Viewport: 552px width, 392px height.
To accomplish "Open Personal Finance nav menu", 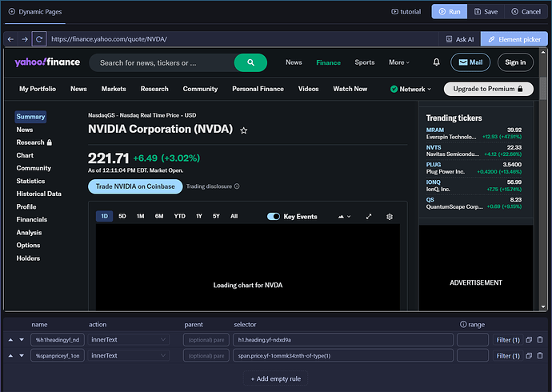I will [x=258, y=89].
